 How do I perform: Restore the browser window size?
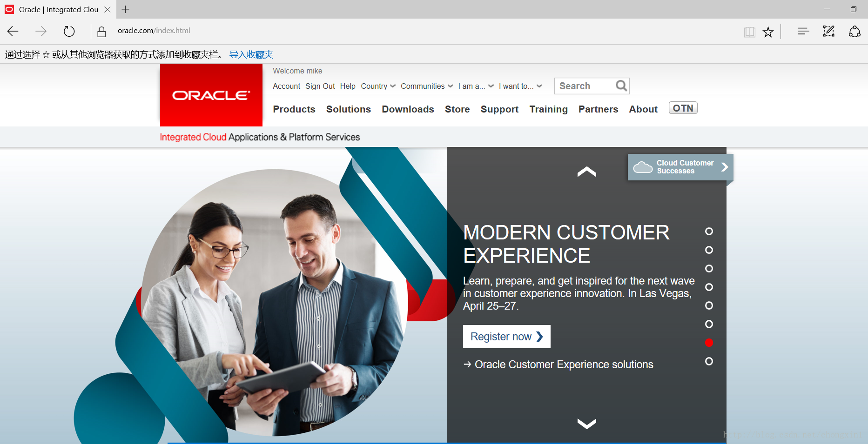tap(853, 9)
